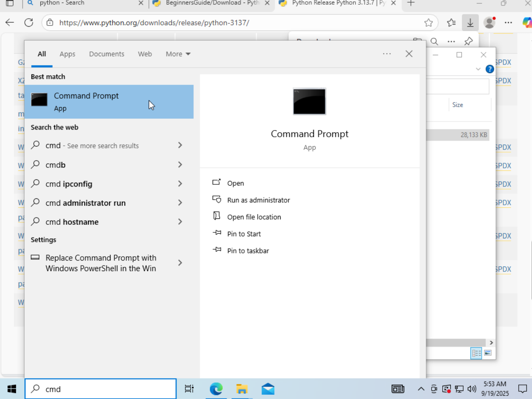Click the cmd search input field
Screen dimensions: 532x399
tap(101, 388)
